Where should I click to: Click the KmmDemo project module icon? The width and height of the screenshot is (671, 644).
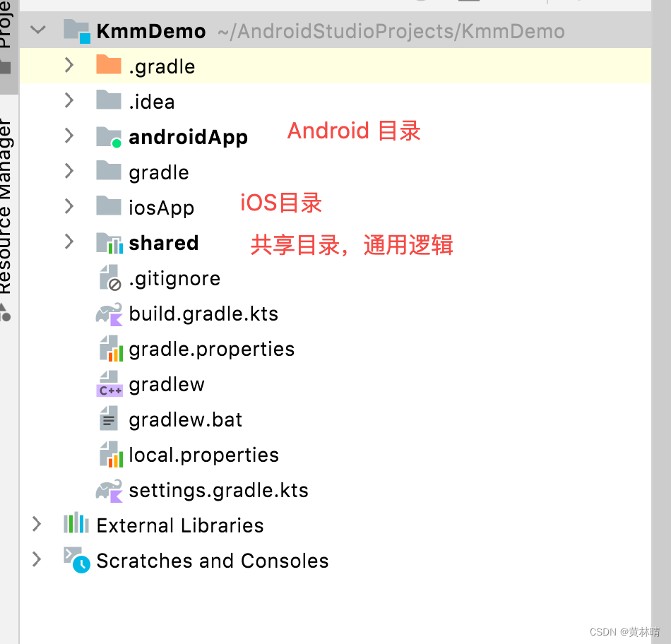tap(77, 31)
